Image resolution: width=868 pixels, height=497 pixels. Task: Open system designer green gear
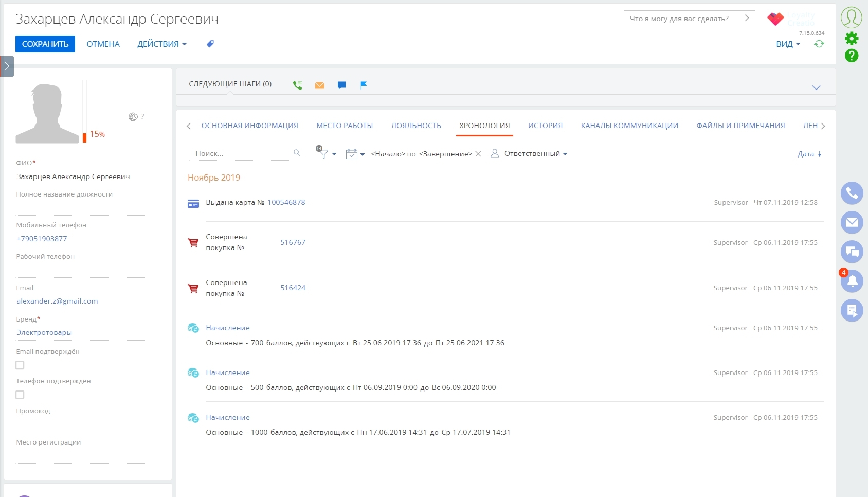pyautogui.click(x=852, y=38)
